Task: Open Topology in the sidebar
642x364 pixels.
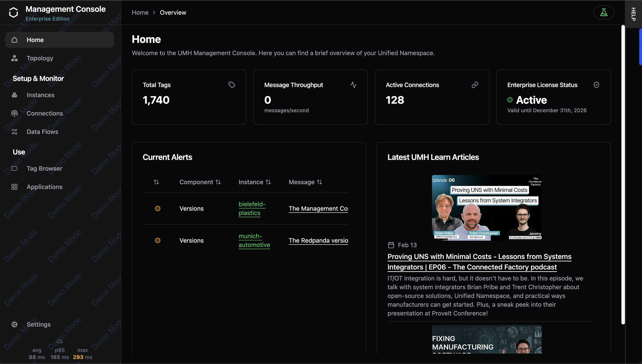Action: tap(40, 58)
